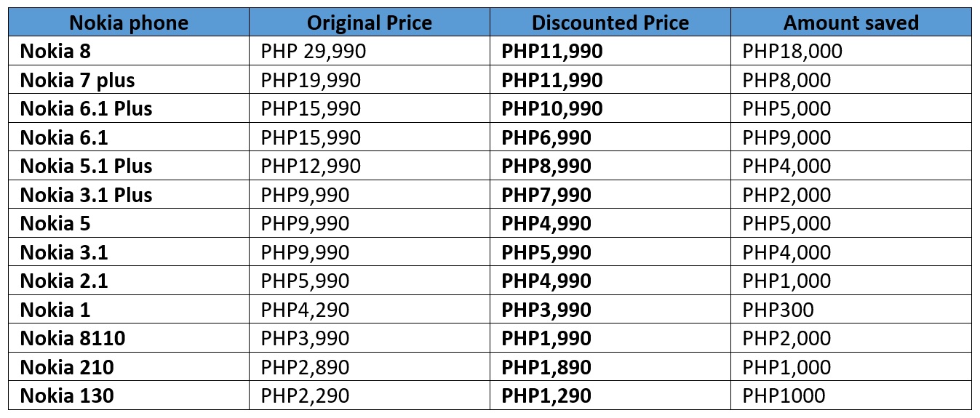The height and width of the screenshot is (418, 980).
Task: Click the Nokia phone column header
Action: 129,23
